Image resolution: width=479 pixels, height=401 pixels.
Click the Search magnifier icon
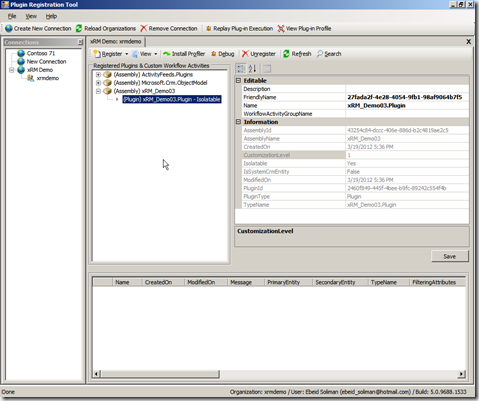(320, 54)
